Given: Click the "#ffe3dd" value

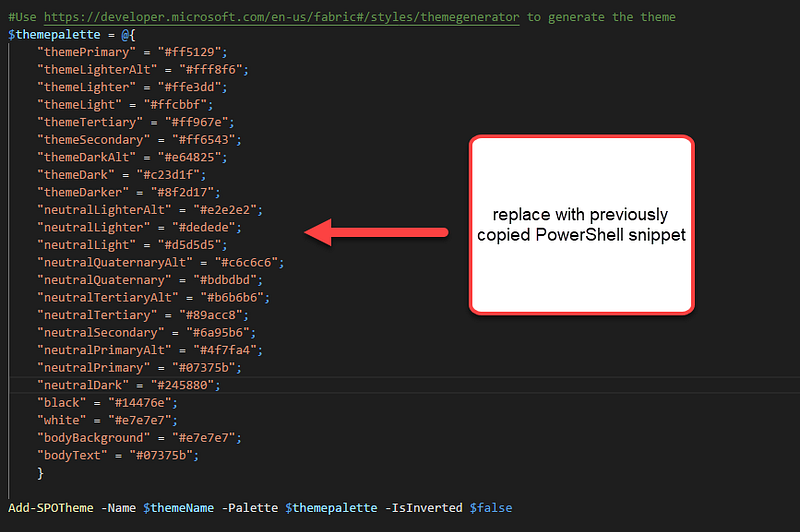Looking at the screenshot, I should click(x=189, y=87).
